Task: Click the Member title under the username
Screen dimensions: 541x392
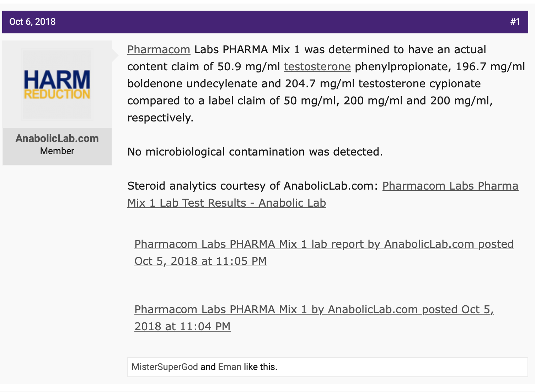Action: coord(57,151)
